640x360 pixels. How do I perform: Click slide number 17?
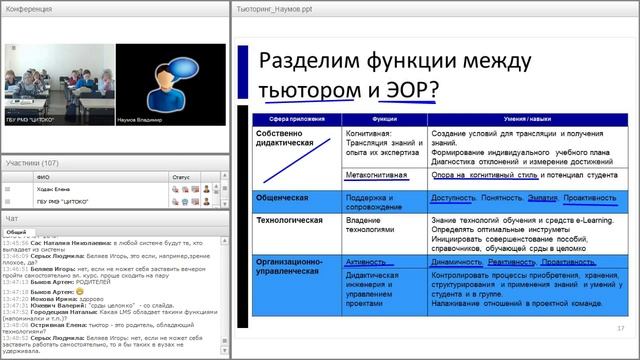click(x=620, y=328)
